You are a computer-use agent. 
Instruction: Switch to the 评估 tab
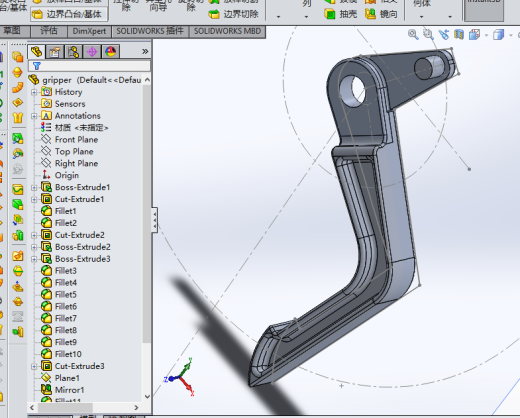click(x=49, y=31)
